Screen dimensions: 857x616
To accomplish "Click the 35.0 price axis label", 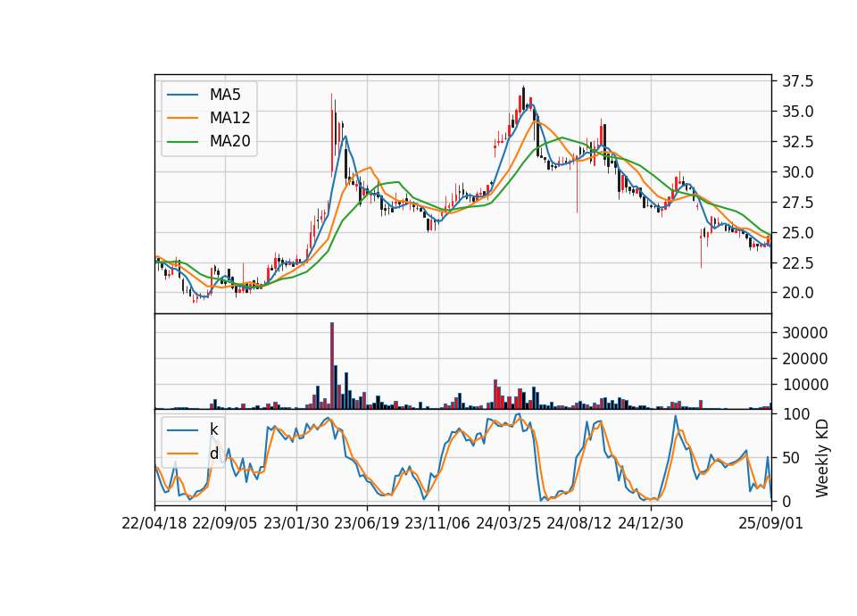I will (797, 112).
